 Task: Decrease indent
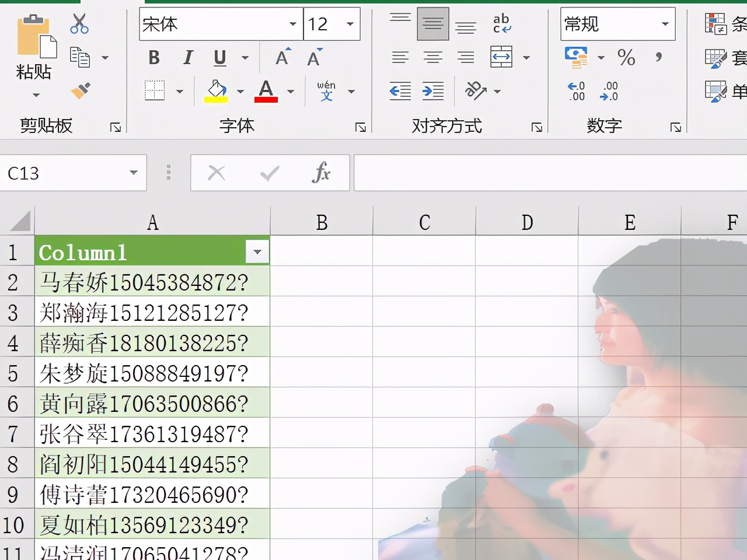(x=400, y=91)
